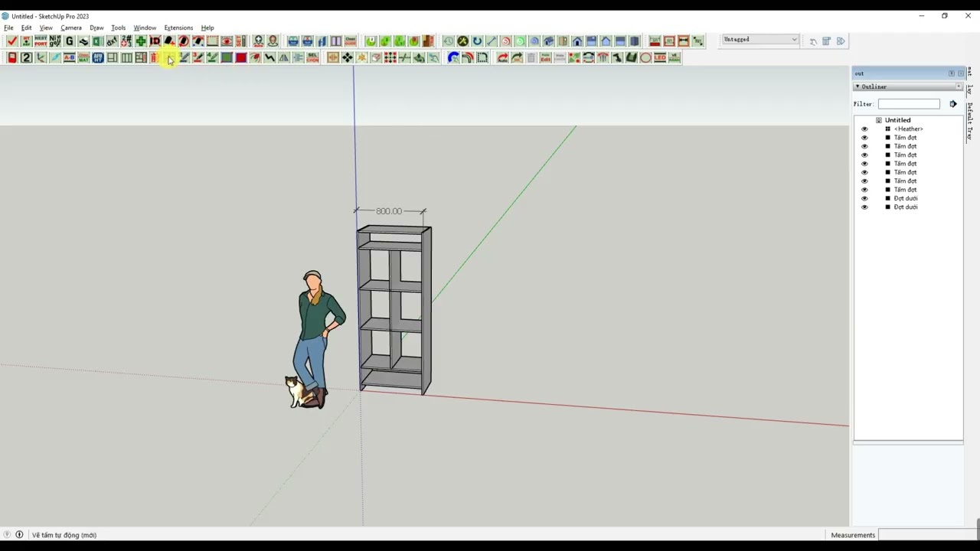Click the SET settings toolbar icon
The width and height of the screenshot is (980, 551).
(240, 41)
